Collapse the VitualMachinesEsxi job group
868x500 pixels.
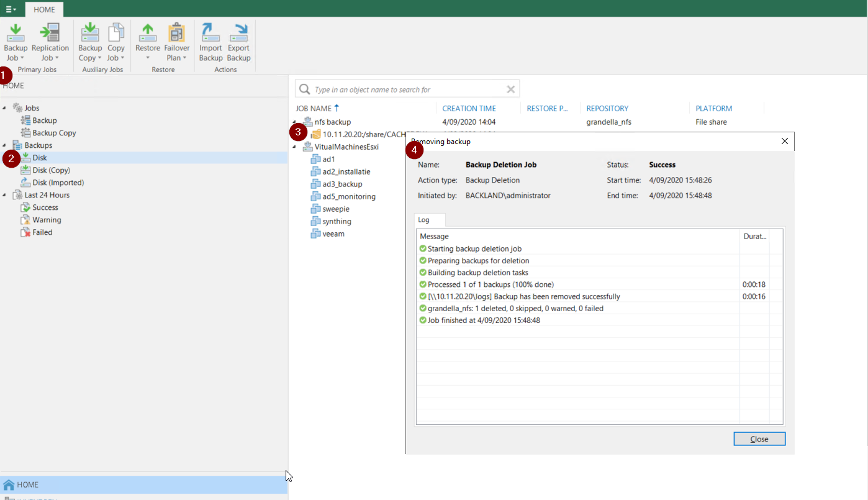click(x=294, y=147)
